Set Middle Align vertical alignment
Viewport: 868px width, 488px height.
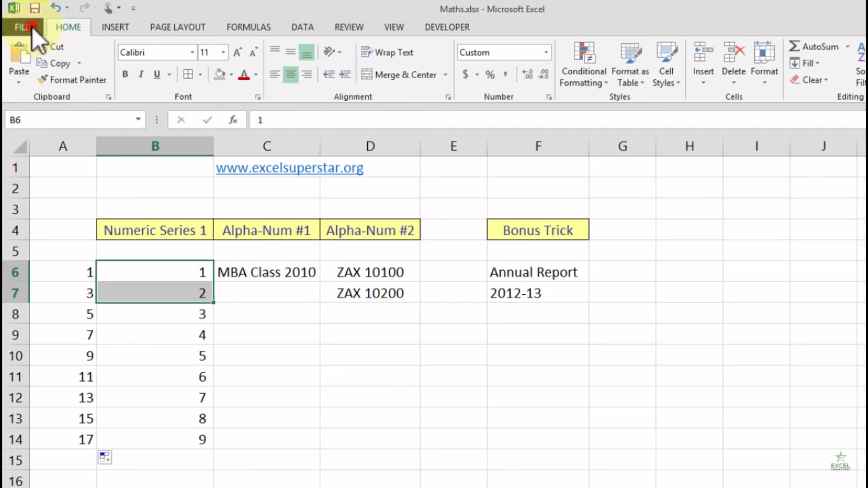pyautogui.click(x=290, y=52)
